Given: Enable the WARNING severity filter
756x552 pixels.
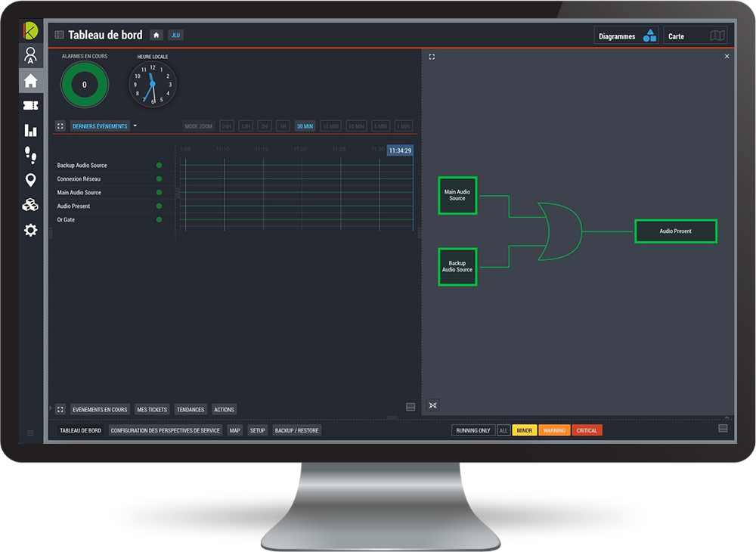Looking at the screenshot, I should (x=554, y=430).
